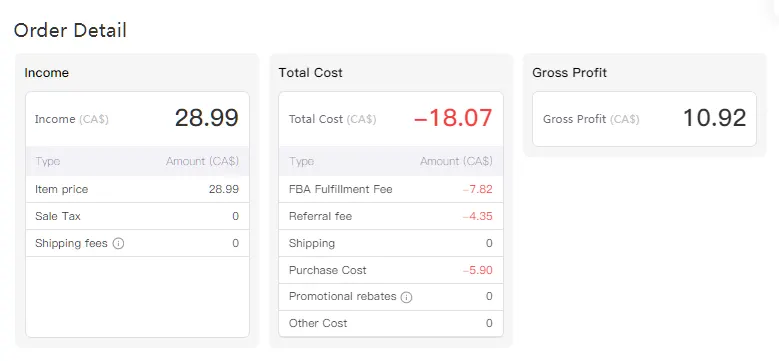Viewport: 779px width, 361px height.
Task: Select the purchase cost amount −5.90
Action: point(477,270)
